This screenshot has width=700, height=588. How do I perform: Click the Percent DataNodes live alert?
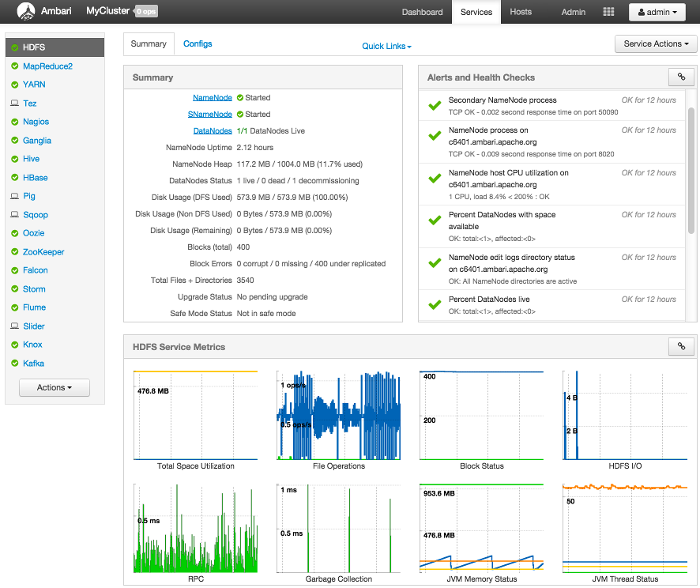(551, 305)
